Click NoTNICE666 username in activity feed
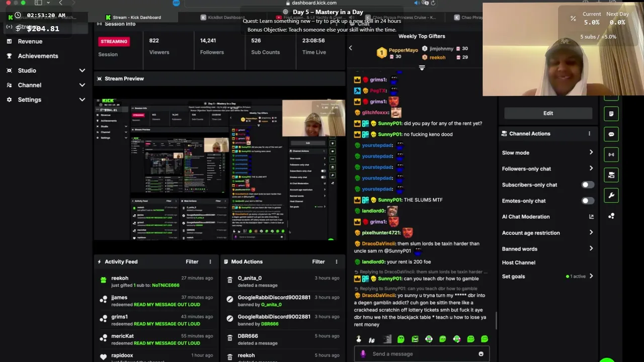 (x=166, y=286)
